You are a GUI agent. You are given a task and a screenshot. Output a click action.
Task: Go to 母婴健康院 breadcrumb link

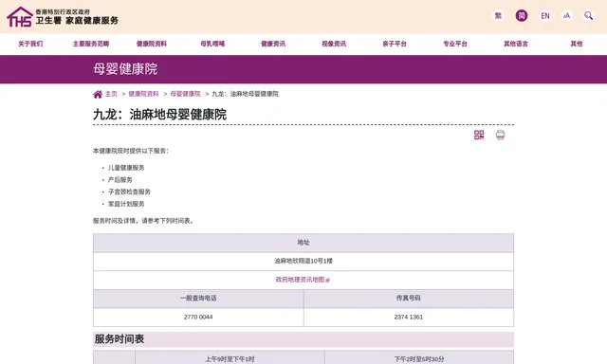pyautogui.click(x=186, y=94)
